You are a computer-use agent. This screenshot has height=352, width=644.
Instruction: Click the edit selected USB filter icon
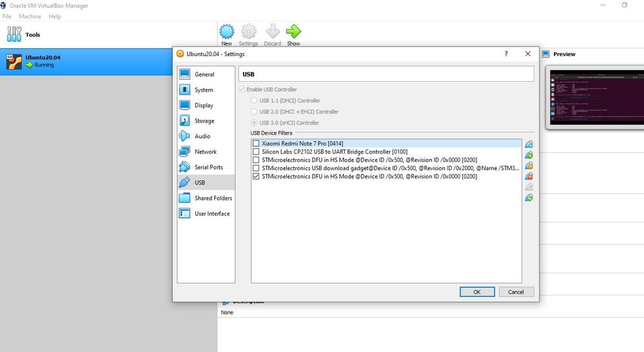(x=529, y=166)
